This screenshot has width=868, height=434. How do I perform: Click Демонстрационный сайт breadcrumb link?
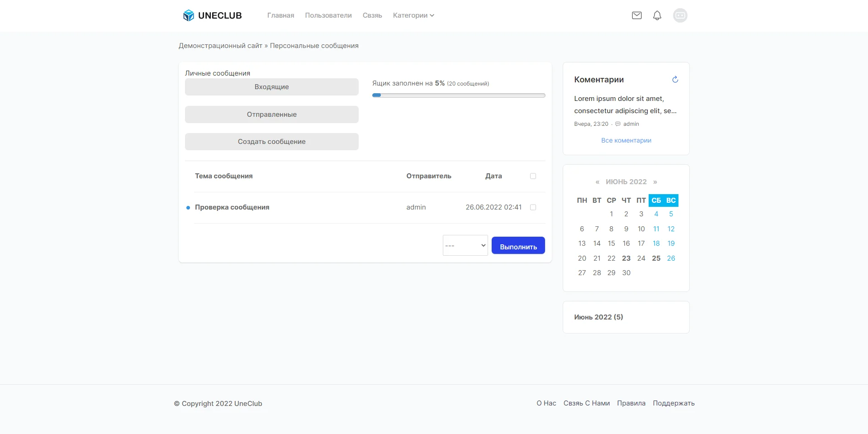[220, 46]
